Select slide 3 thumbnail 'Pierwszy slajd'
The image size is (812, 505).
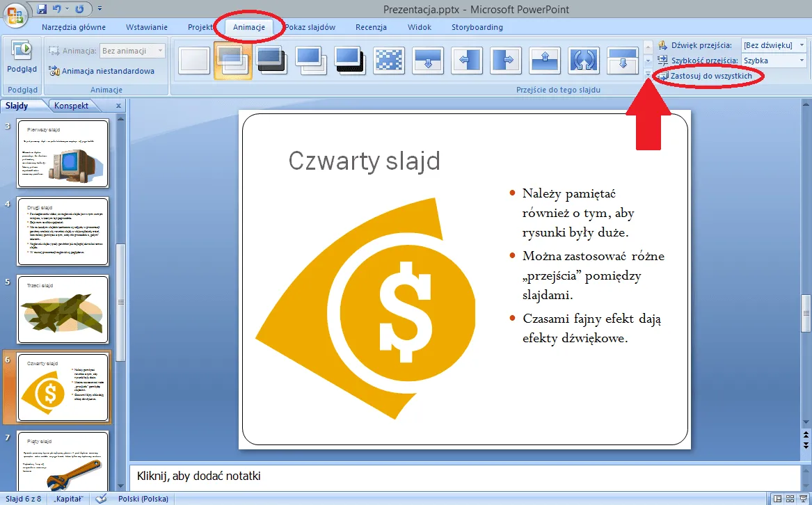pyautogui.click(x=63, y=153)
